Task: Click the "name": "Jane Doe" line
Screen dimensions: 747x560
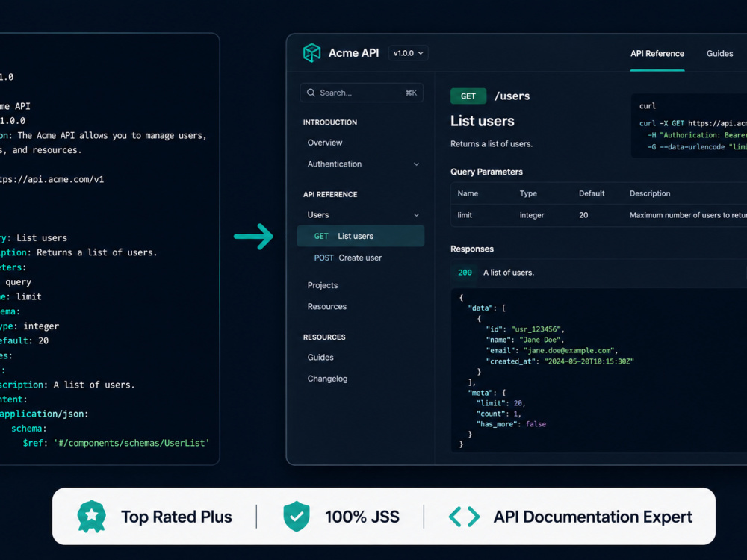Action: 524,340
